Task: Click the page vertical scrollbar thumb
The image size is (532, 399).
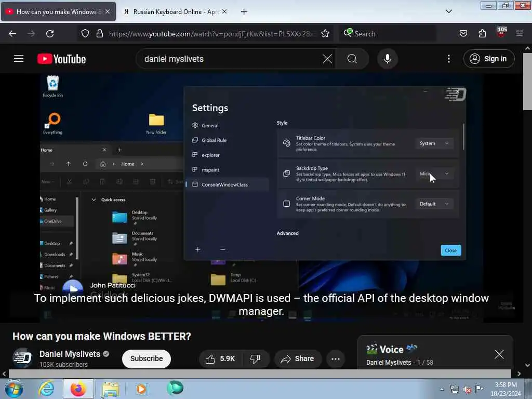Action: tap(528, 82)
